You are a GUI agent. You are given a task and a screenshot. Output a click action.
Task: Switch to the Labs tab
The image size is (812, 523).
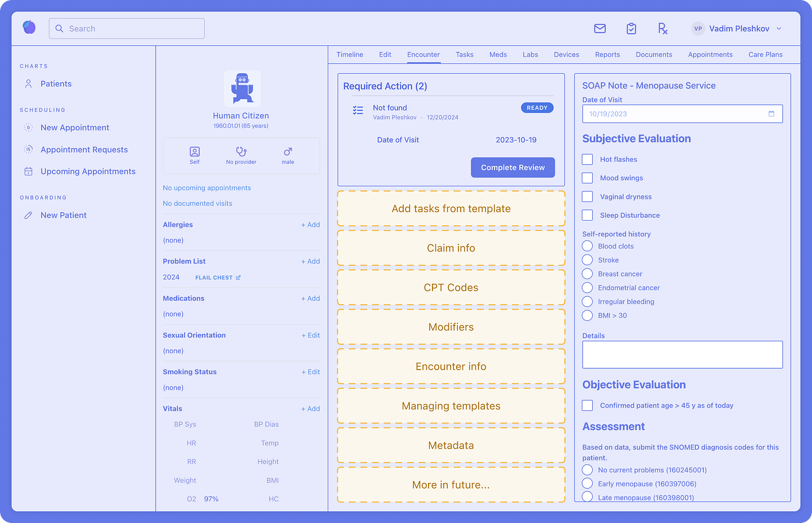(x=530, y=55)
